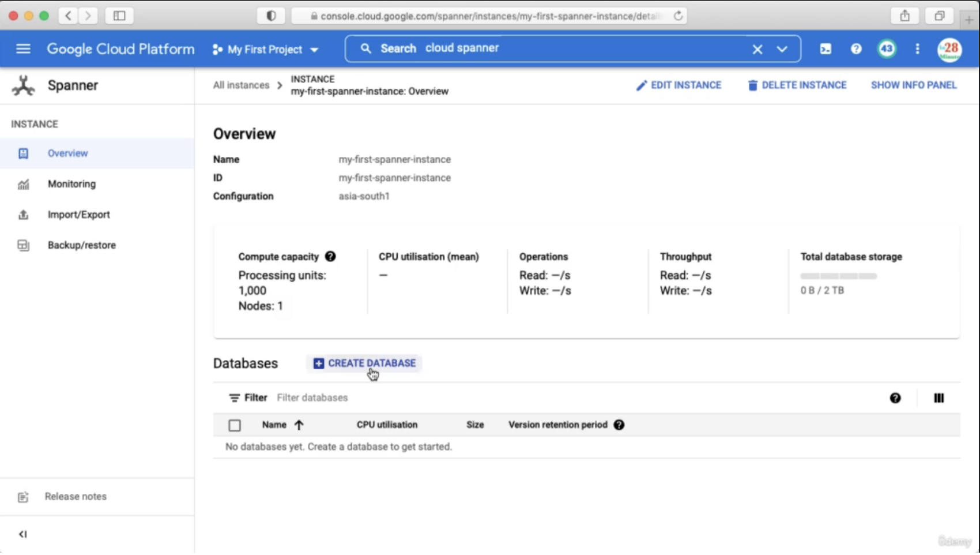Click Version retention period column header

[558, 425]
